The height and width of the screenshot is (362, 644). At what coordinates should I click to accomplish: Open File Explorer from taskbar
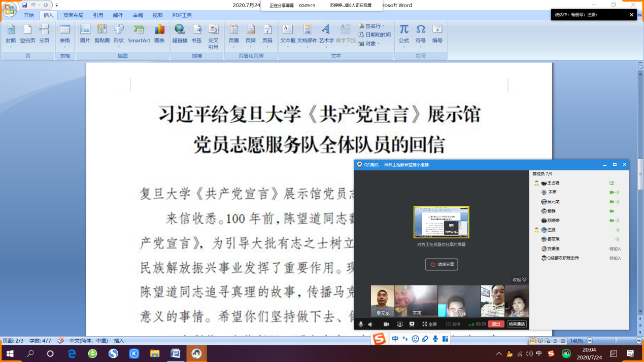pyautogui.click(x=155, y=353)
